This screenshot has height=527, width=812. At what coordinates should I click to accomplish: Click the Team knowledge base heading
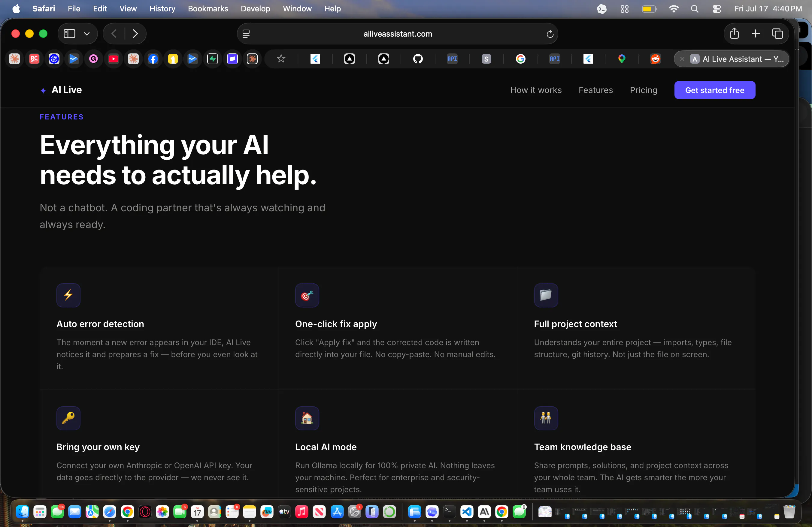click(x=582, y=447)
